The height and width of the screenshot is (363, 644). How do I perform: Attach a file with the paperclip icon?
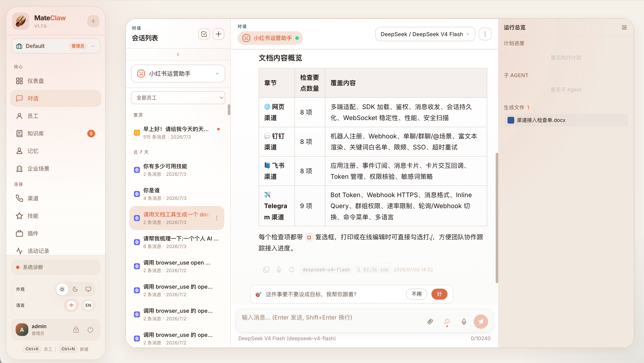[430, 321]
